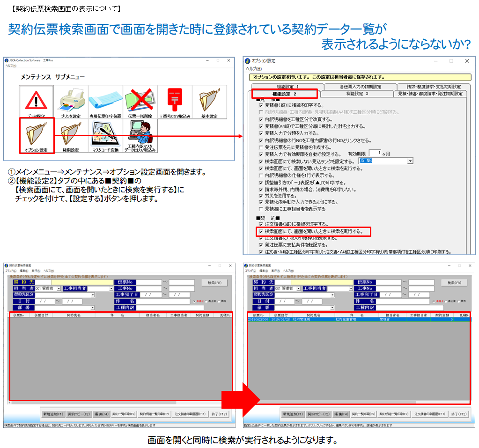Open the オプション設定 folder icon
Viewport: 479px width, 448px height.
click(x=37, y=135)
